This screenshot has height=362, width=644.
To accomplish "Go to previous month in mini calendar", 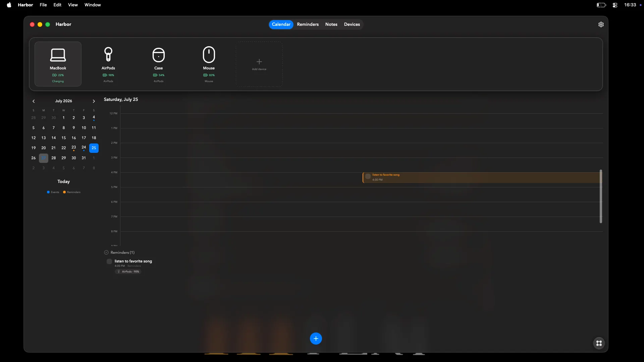I will (34, 101).
